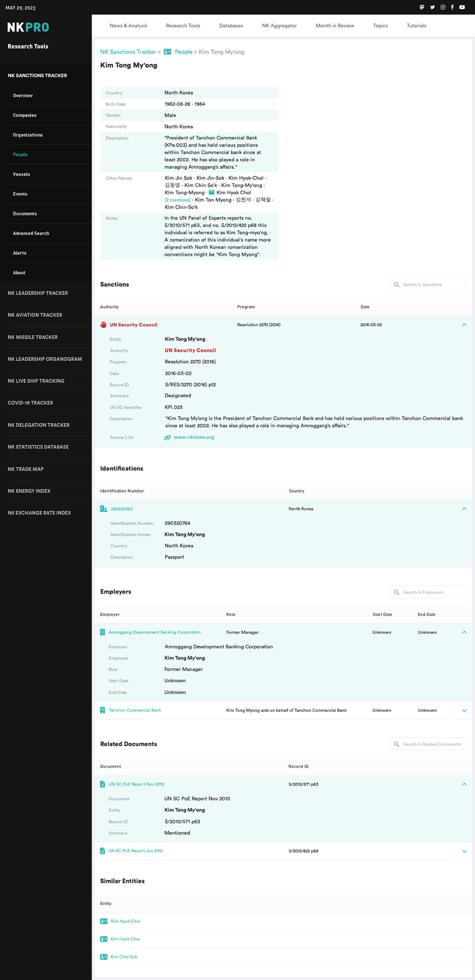Open the Databases menu

(231, 26)
